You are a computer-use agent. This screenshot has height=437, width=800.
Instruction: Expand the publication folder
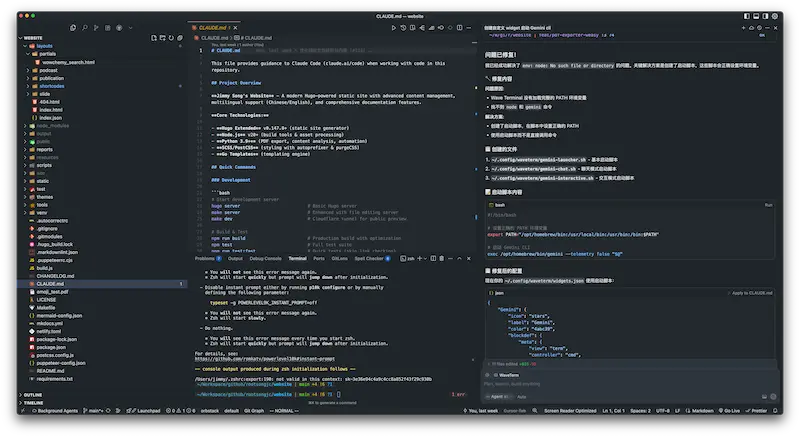click(x=29, y=78)
